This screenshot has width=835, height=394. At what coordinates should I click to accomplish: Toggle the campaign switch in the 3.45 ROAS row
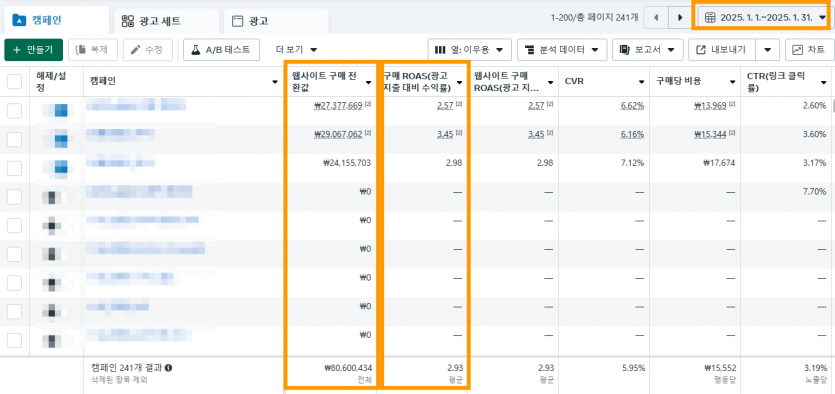pos(56,139)
